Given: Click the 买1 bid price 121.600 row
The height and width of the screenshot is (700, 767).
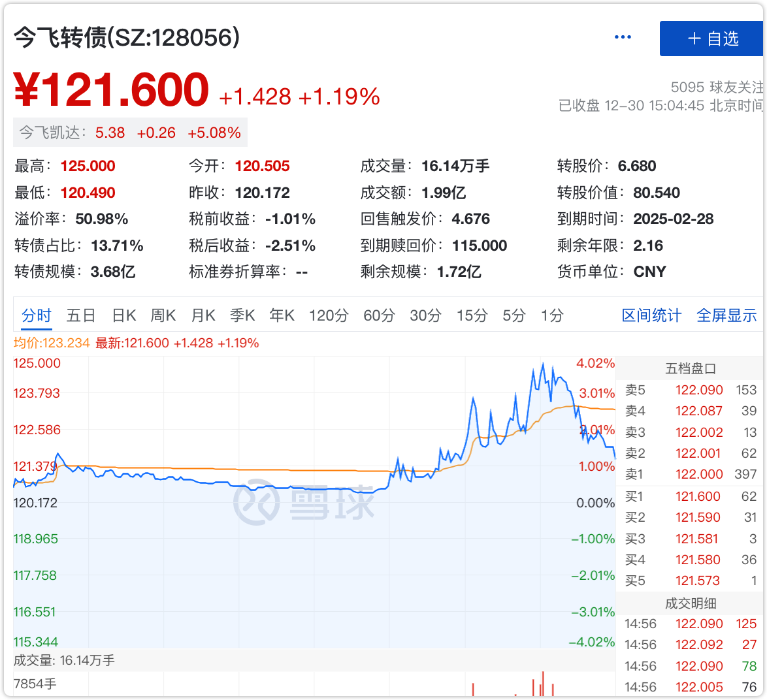Looking at the screenshot, I should pyautogui.click(x=691, y=497).
